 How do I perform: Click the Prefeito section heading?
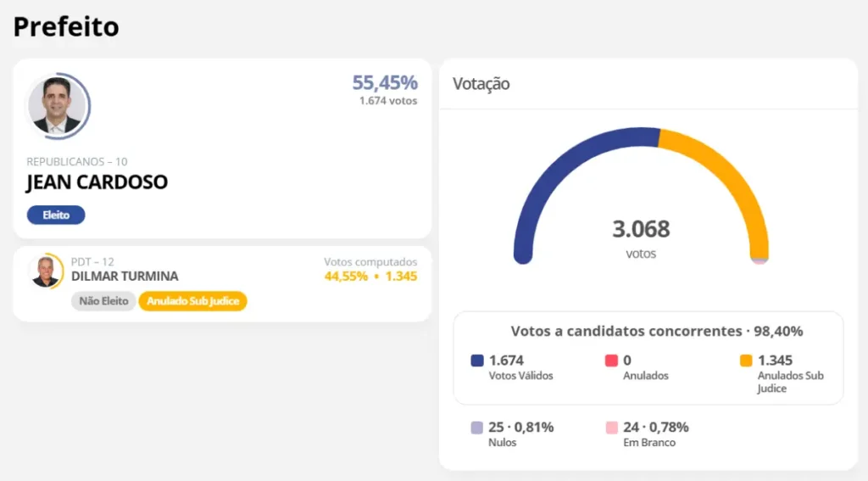66,27
